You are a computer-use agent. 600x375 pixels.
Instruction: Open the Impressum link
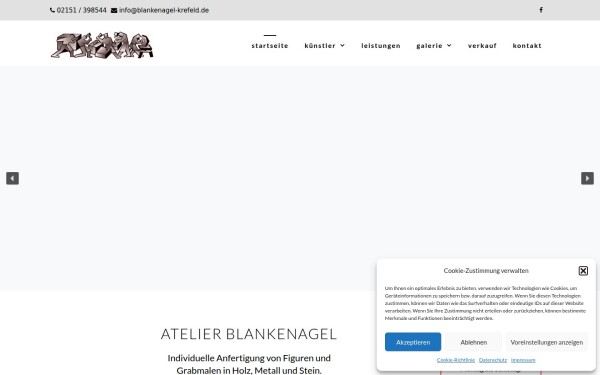pos(523,360)
